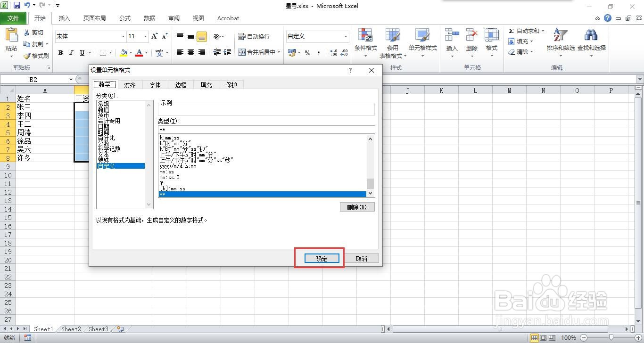Screen dimensions: 644x343
Task: Click the increase indent icon
Action: [228, 52]
